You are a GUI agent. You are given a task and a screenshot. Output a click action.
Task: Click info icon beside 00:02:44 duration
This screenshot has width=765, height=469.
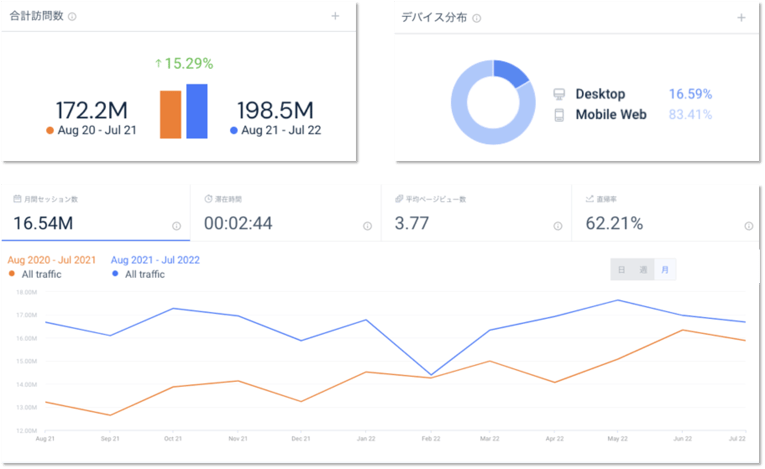pyautogui.click(x=366, y=226)
